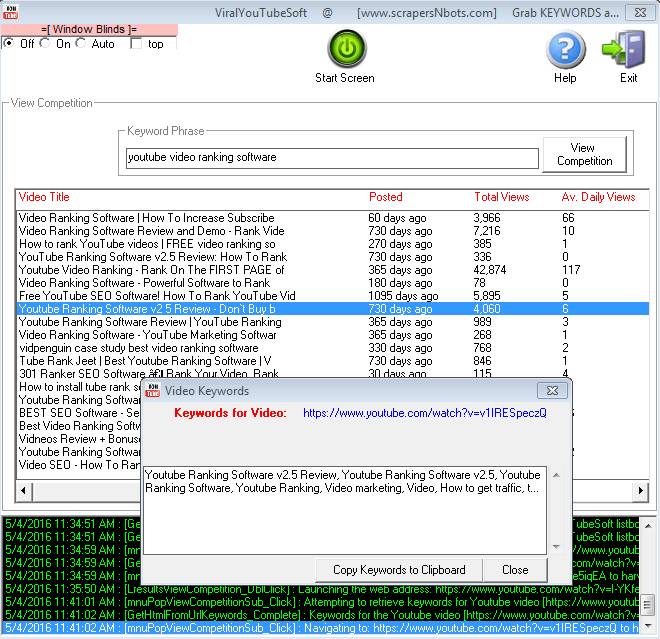
Task: Select row 'Youtube Video Ranking - Rank On The FIRST PAGE'
Action: (333, 270)
